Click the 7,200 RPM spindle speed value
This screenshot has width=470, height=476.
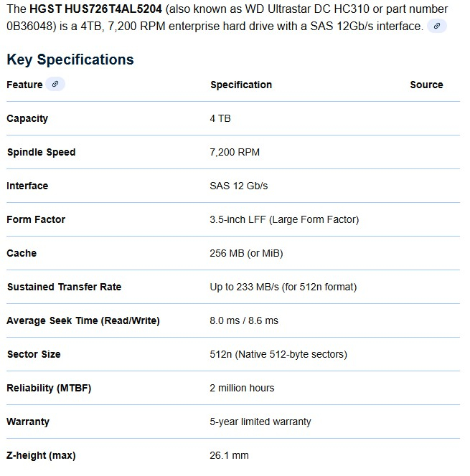click(235, 152)
